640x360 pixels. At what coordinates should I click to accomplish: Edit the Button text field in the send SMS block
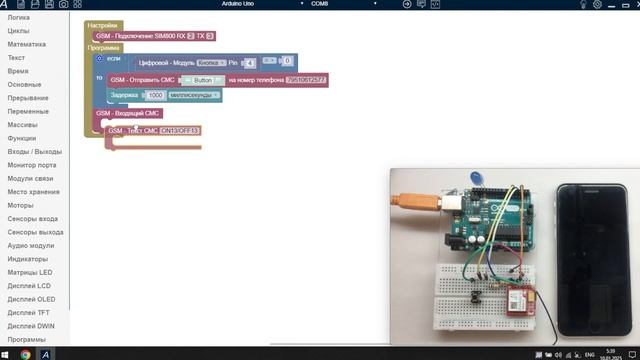(x=203, y=80)
